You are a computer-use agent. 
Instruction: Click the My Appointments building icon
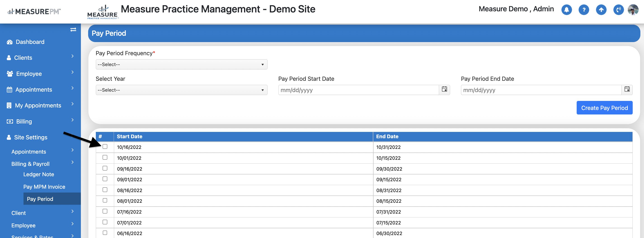[x=9, y=105]
